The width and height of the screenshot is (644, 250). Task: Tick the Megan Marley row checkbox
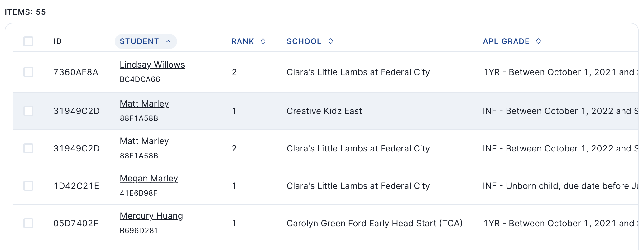28,186
